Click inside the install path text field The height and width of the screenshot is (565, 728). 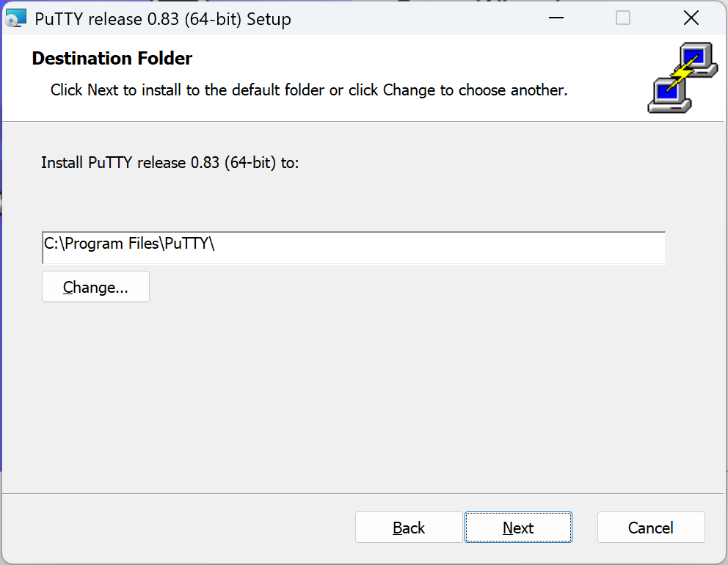440,248
